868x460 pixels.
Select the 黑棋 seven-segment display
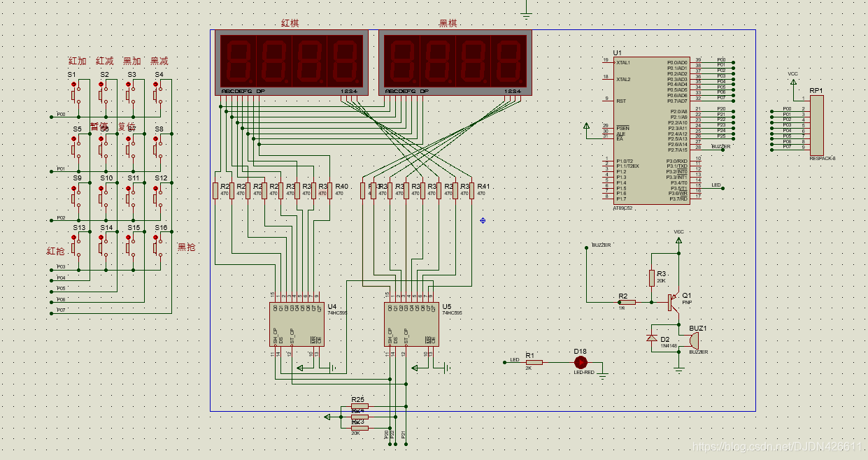pos(455,62)
